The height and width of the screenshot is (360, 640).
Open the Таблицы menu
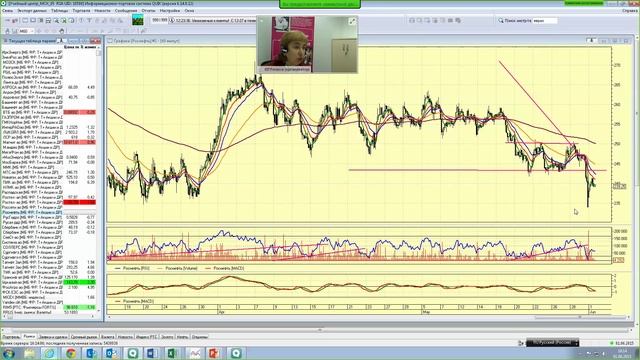point(60,11)
